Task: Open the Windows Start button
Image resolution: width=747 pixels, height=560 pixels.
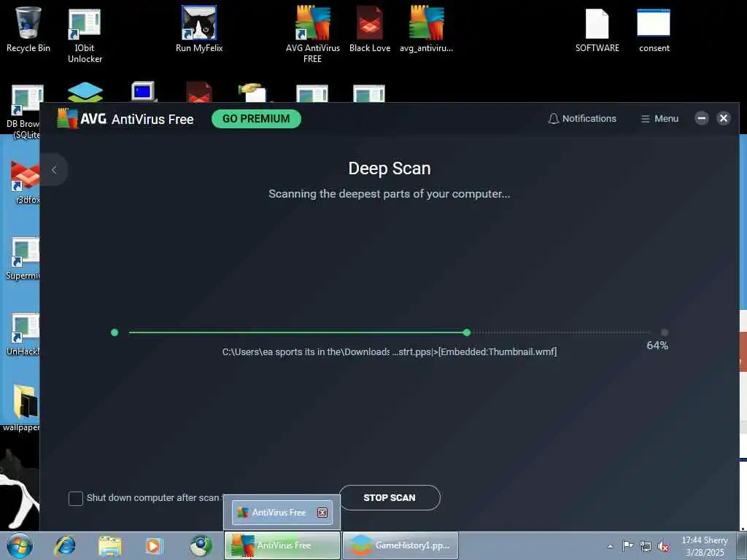Action: [x=20, y=545]
